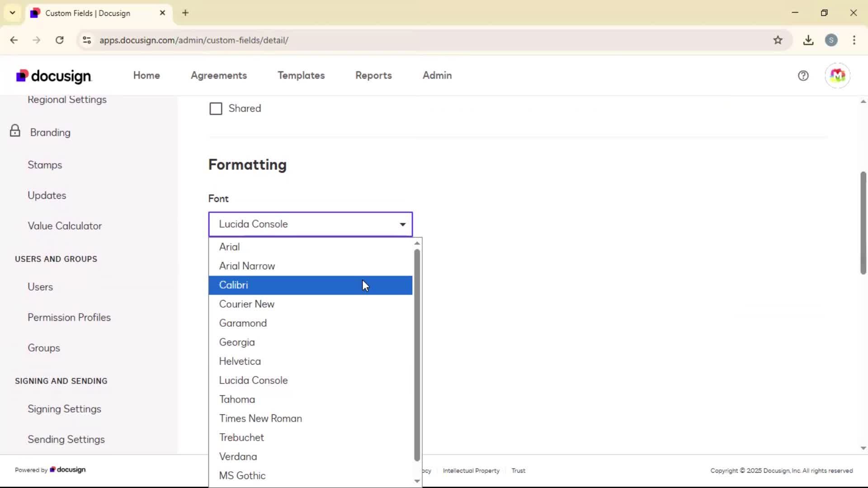The height and width of the screenshot is (488, 868).
Task: Open Regional Settings in sidebar
Action: point(67,99)
